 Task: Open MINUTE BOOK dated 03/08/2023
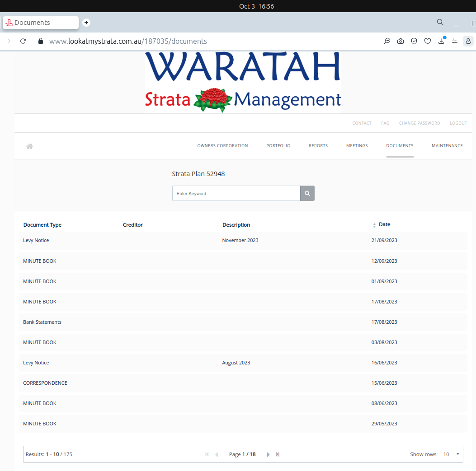[243, 342]
